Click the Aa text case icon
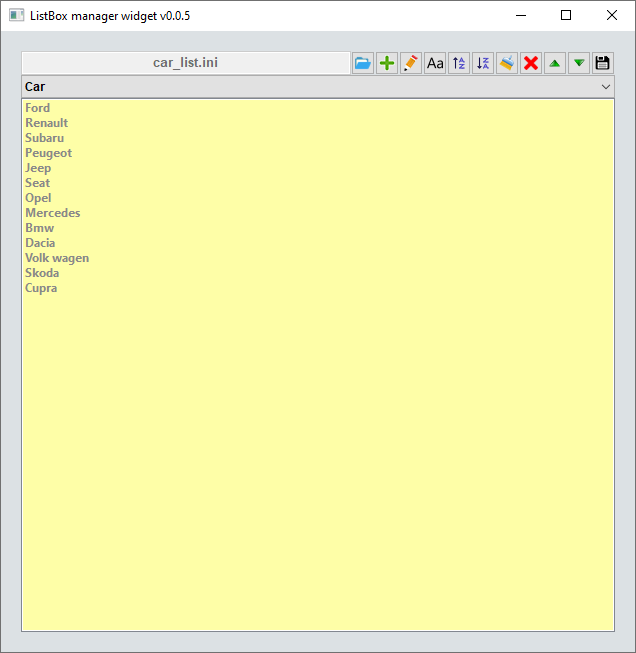The image size is (636, 653). 435,63
